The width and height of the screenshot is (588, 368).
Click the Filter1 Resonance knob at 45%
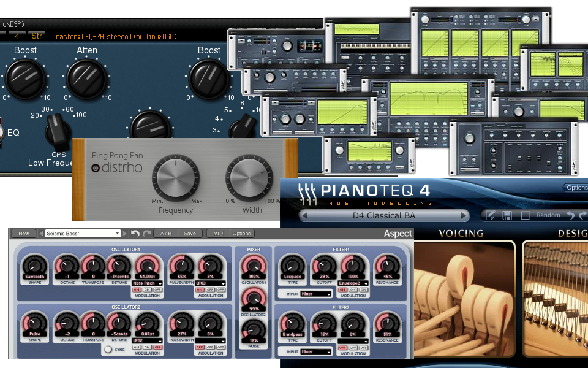pyautogui.click(x=387, y=265)
